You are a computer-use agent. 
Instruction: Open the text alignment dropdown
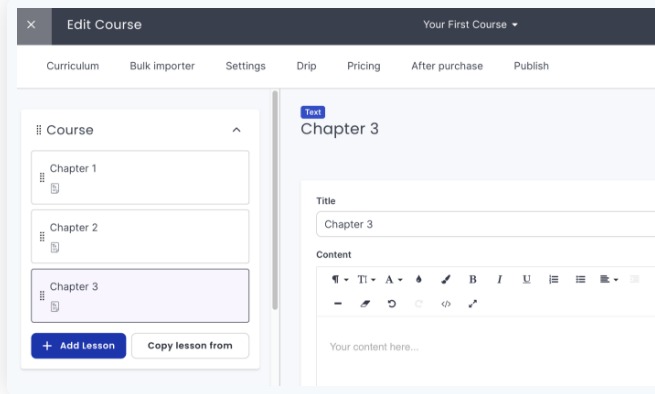coord(609,279)
